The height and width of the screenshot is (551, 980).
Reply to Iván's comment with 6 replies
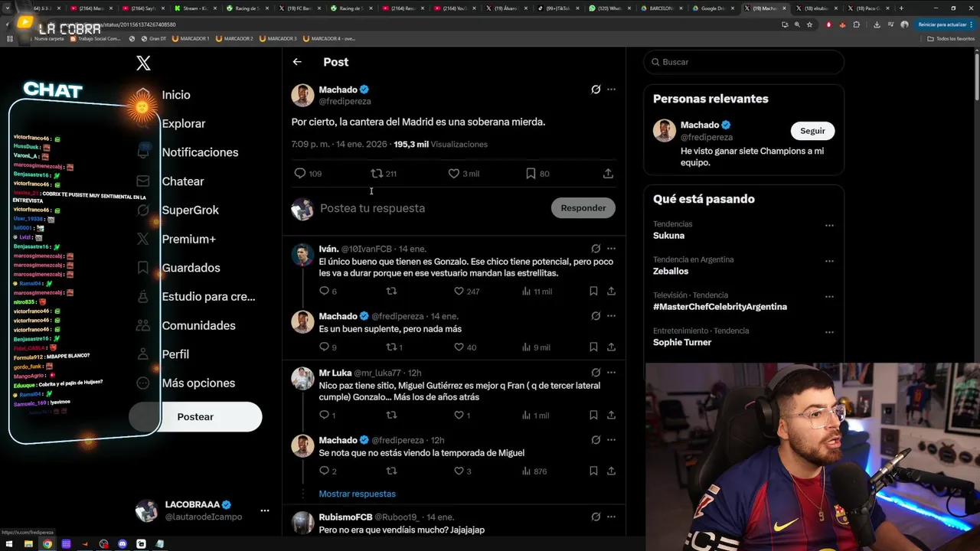[324, 291]
